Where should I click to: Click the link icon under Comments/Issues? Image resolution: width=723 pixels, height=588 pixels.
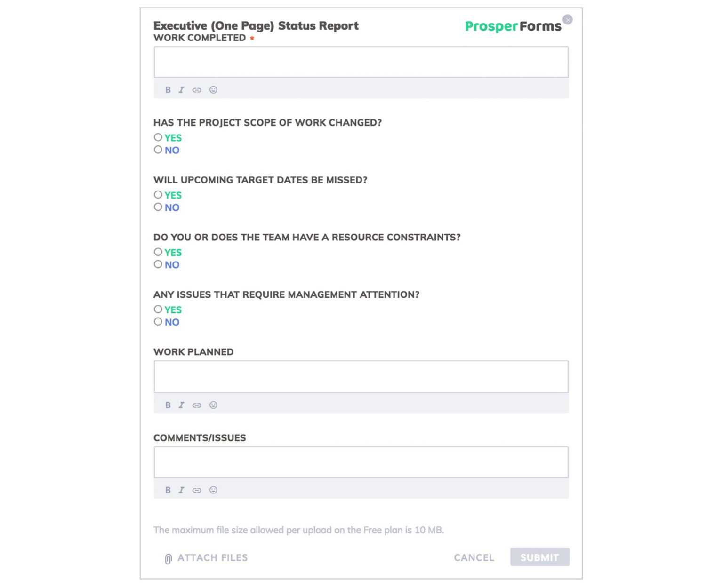[196, 490]
